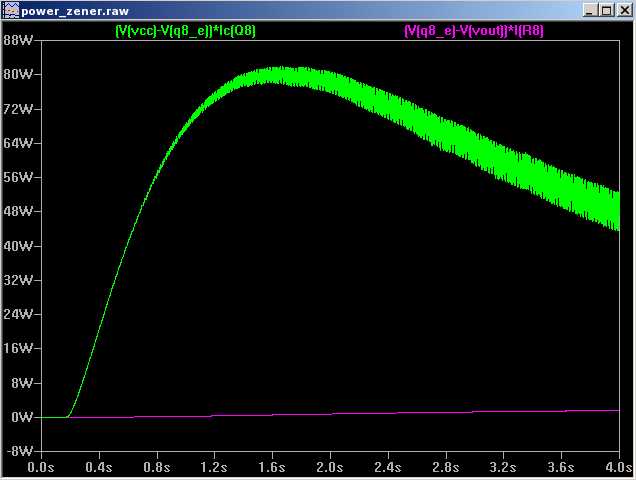The width and height of the screenshot is (636, 480).
Task: Click the 2.8s time axis label
Action: pyautogui.click(x=445, y=467)
